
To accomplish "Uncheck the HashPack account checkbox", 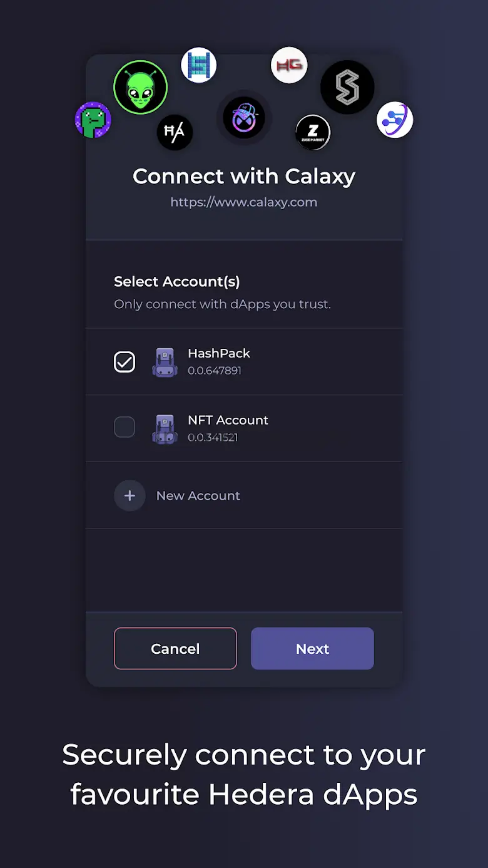I will (125, 362).
